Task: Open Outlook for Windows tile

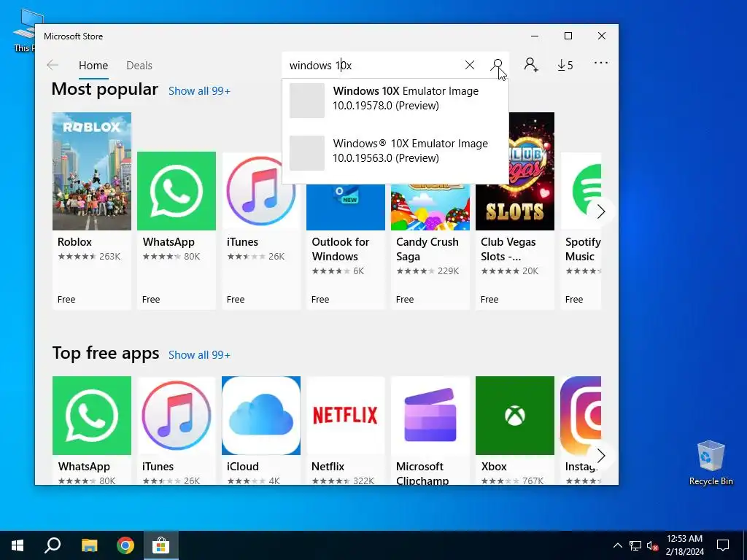Action: click(345, 246)
